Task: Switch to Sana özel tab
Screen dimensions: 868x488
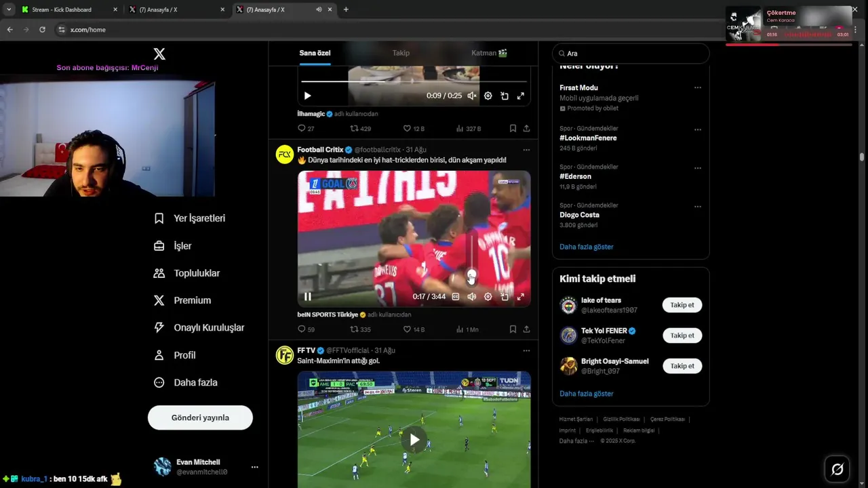Action: pyautogui.click(x=315, y=53)
